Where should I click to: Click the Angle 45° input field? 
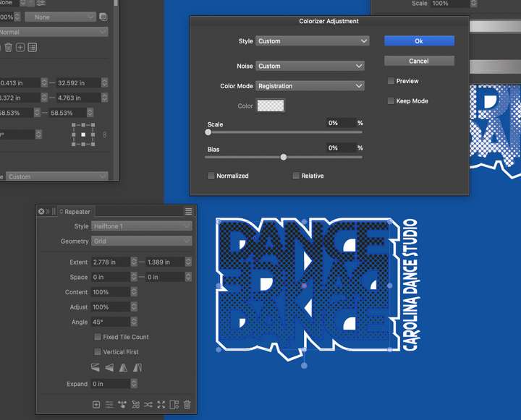111,322
